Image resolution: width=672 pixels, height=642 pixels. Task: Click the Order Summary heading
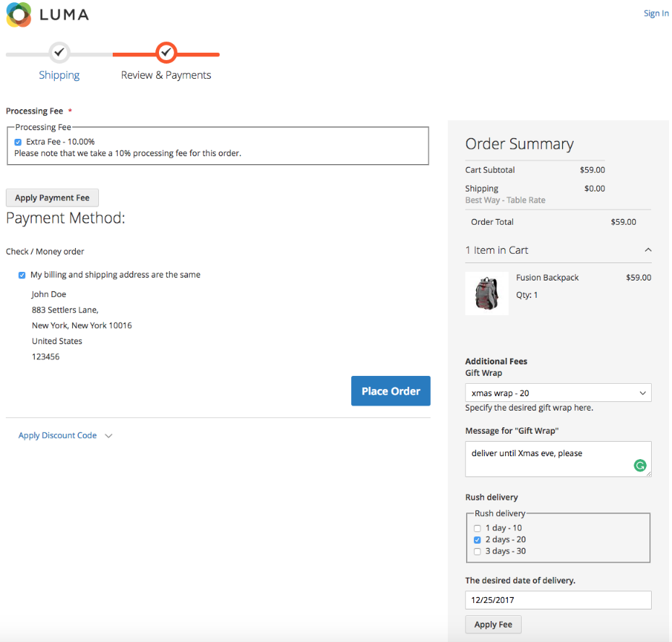pyautogui.click(x=520, y=144)
